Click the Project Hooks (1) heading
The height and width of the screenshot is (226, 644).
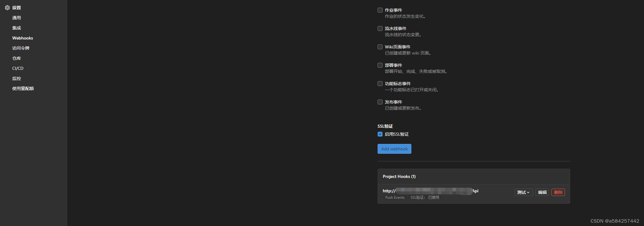(x=399, y=176)
